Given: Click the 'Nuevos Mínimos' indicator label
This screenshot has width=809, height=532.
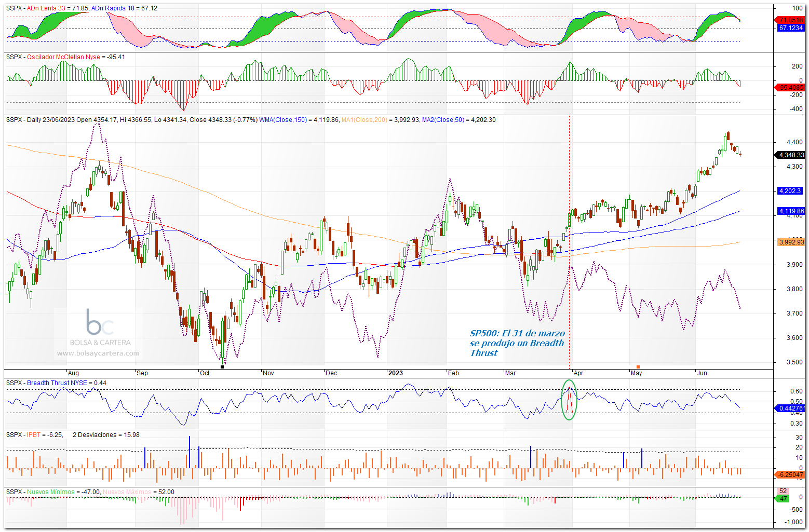Looking at the screenshot, I should click(x=51, y=492).
